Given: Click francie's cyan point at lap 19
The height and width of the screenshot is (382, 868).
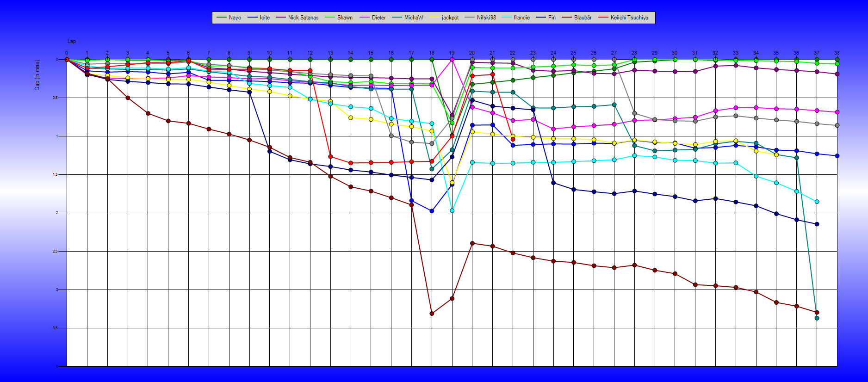Looking at the screenshot, I should tap(452, 210).
